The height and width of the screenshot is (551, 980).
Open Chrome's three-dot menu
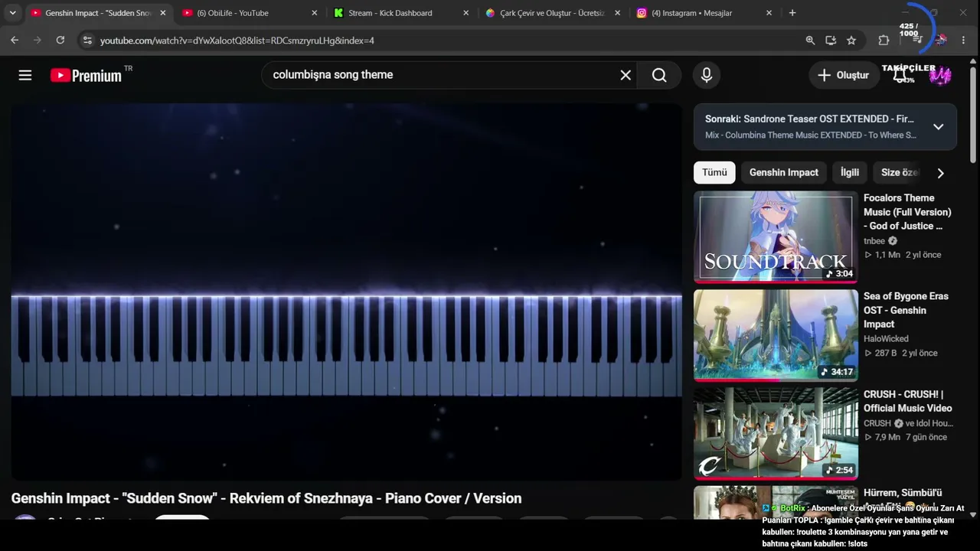pos(963,41)
